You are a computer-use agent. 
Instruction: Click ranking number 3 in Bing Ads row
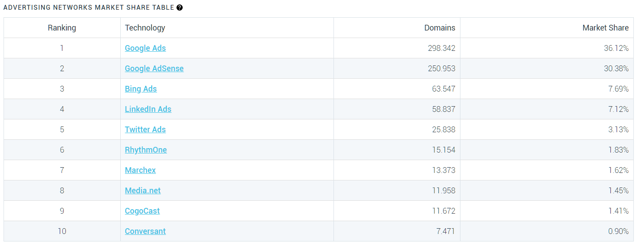(x=62, y=89)
